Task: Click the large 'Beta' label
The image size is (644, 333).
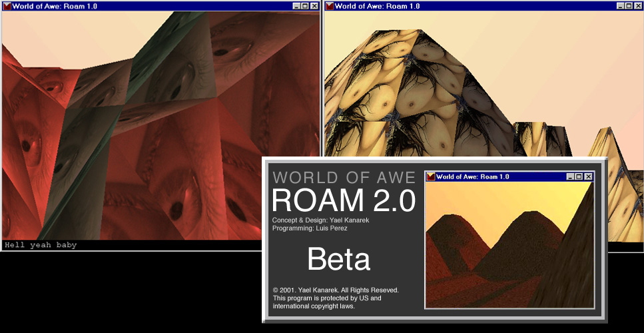Action: (x=339, y=259)
